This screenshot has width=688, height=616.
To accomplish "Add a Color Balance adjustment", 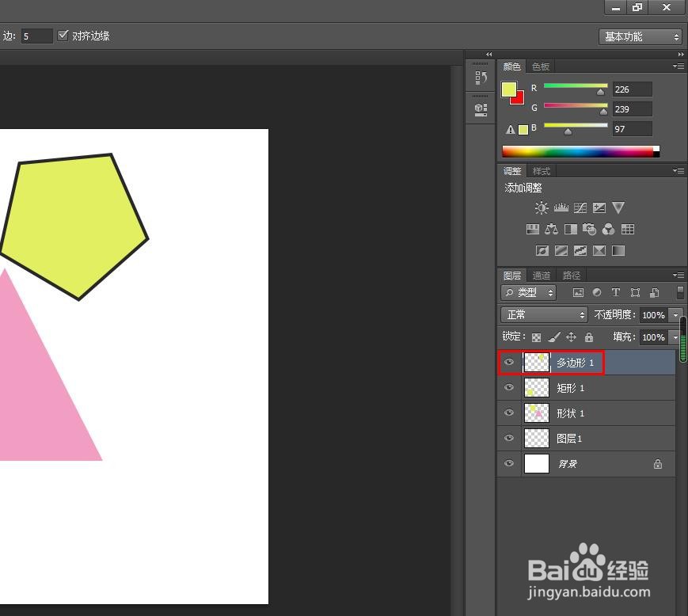I will point(552,229).
